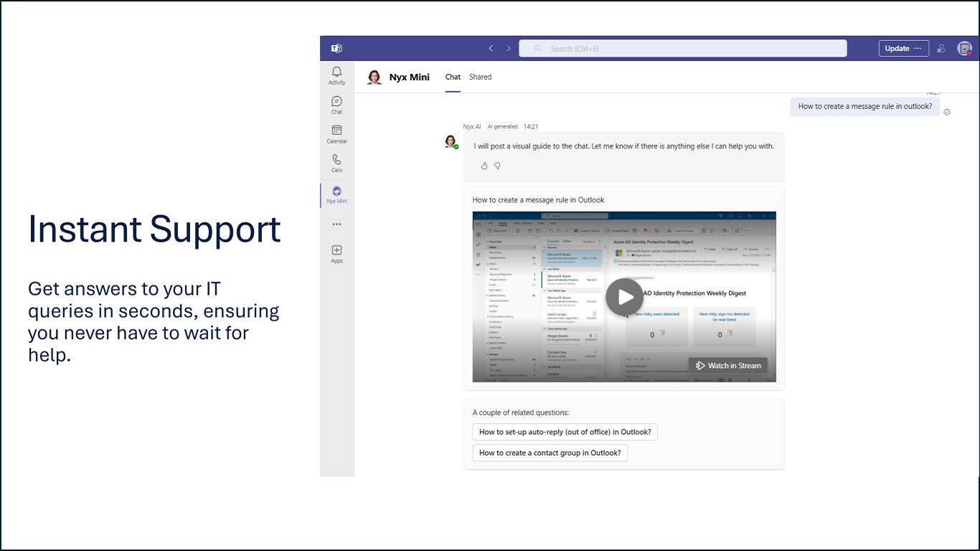Select the Nyx Mini app in sidebar

(x=336, y=194)
